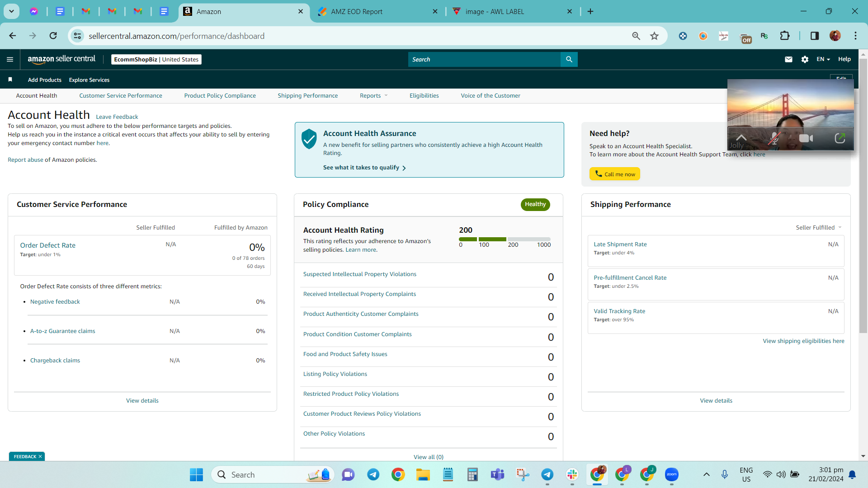Open File Explorer from the taskbar
Image resolution: width=868 pixels, height=488 pixels.
point(423,474)
